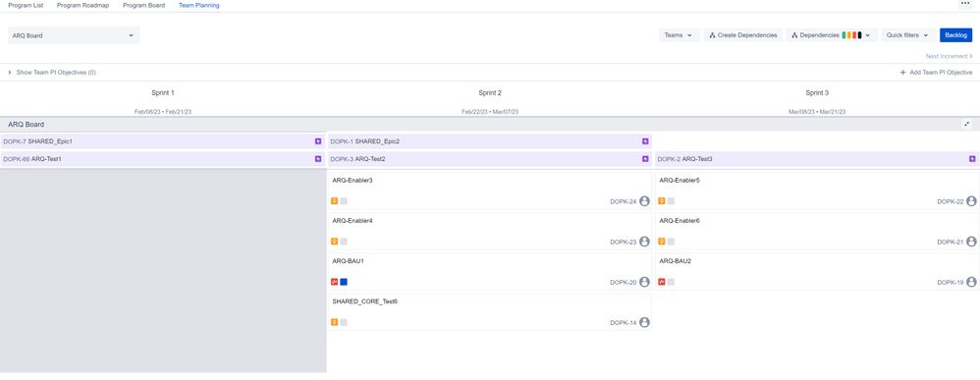Image resolution: width=980 pixels, height=380 pixels.
Task: Click the orange issue type icon on ARQ-Enabler5
Action: pos(661,201)
